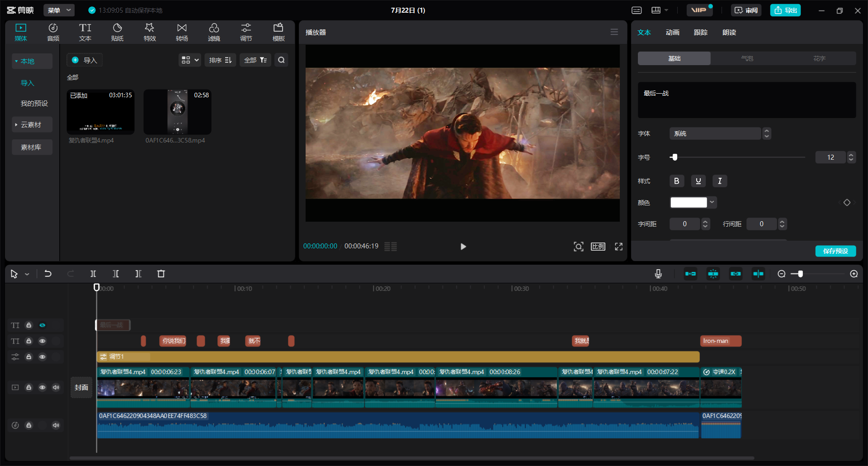Click the 保存预设 save preset button
The image size is (868, 466).
(x=835, y=251)
